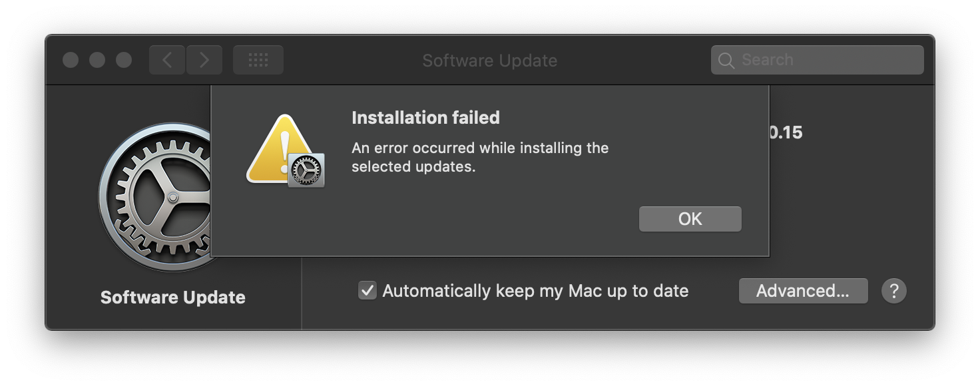The width and height of the screenshot is (980, 386).
Task: Click the forward navigation arrow
Action: (204, 61)
